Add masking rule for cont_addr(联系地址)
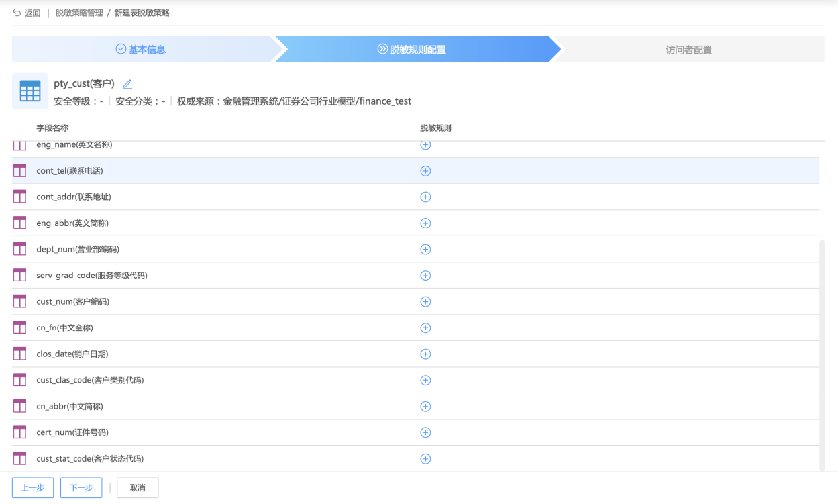This screenshot has width=838, height=504. pos(425,197)
